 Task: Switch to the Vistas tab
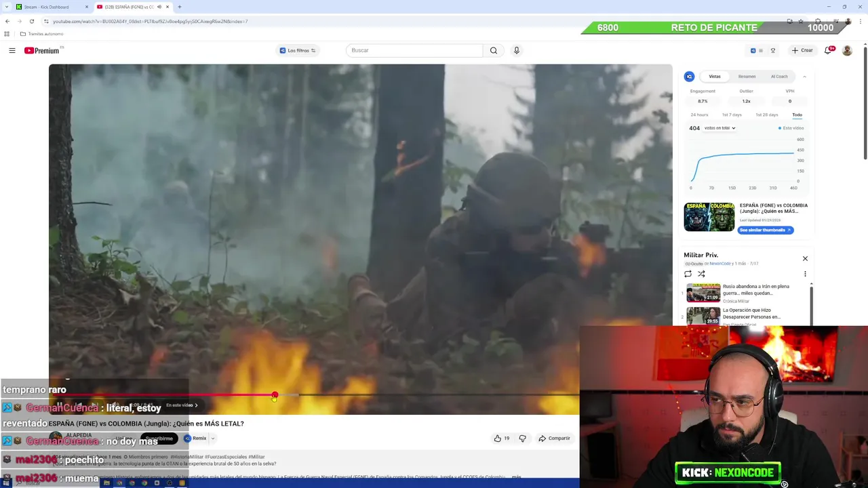pyautogui.click(x=715, y=77)
